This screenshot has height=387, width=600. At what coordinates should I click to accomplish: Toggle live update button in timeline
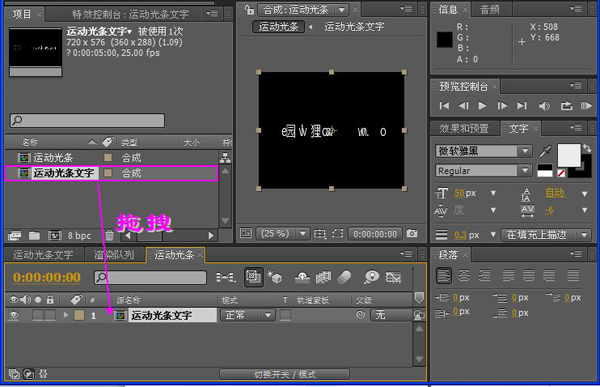tap(253, 277)
